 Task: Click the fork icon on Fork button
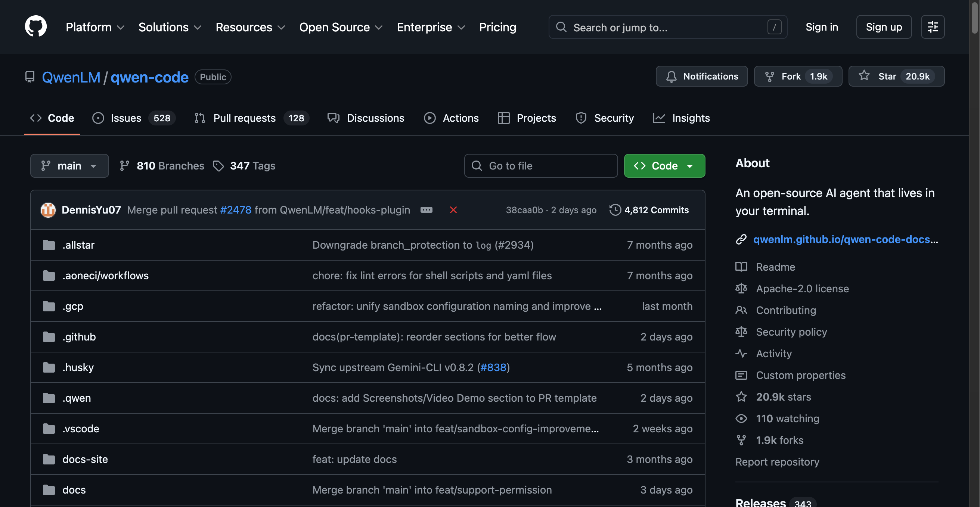(769, 77)
